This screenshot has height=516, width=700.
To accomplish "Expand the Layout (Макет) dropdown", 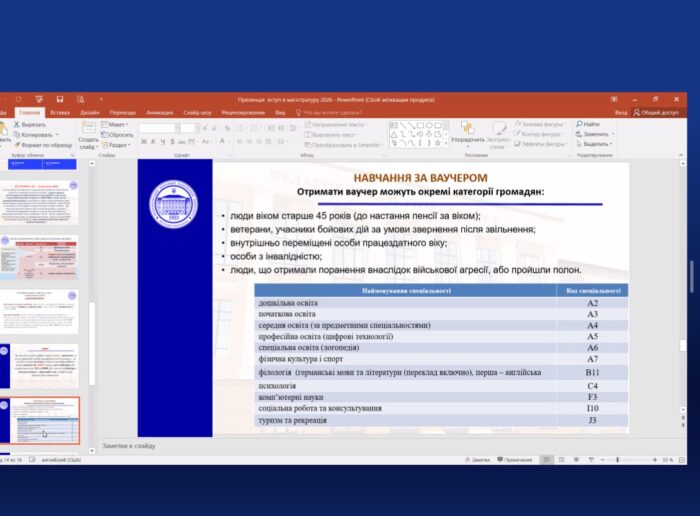I will pos(118,125).
